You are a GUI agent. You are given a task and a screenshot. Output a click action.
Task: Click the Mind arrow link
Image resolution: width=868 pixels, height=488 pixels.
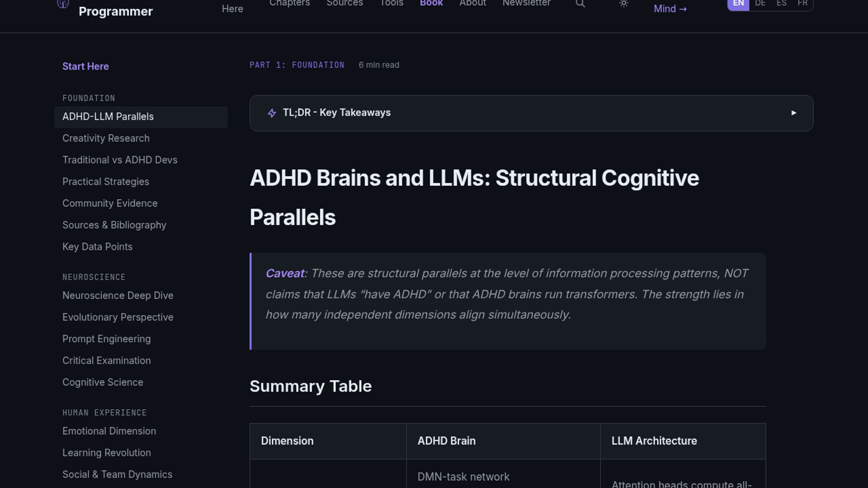[670, 9]
